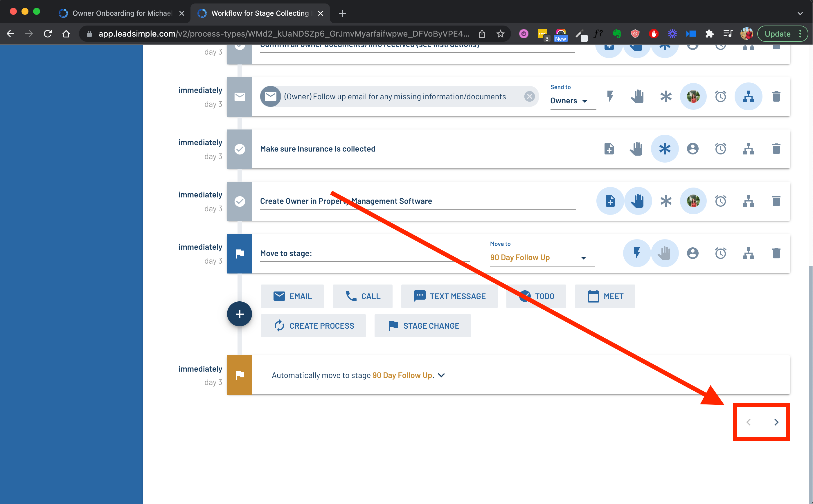
Task: Delete the Make sure Insurance step
Action: (x=776, y=149)
